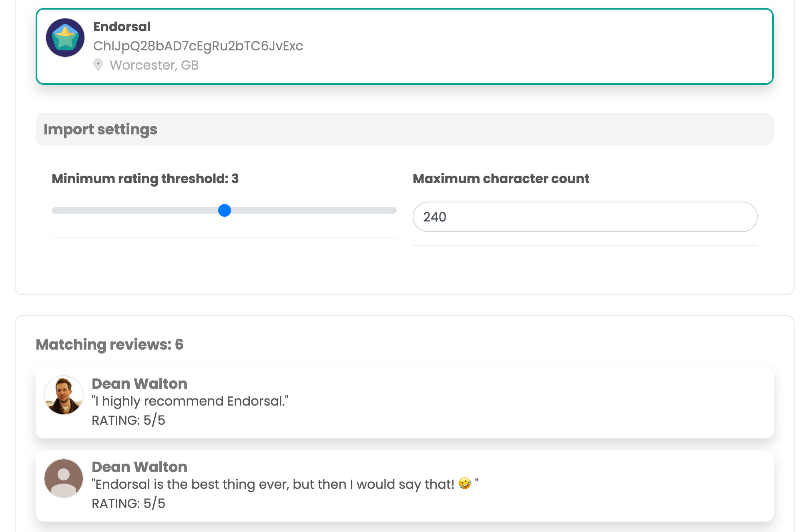Screen dimensions: 811x532
Task: Click the Worcester, GB location label
Action: coord(154,65)
